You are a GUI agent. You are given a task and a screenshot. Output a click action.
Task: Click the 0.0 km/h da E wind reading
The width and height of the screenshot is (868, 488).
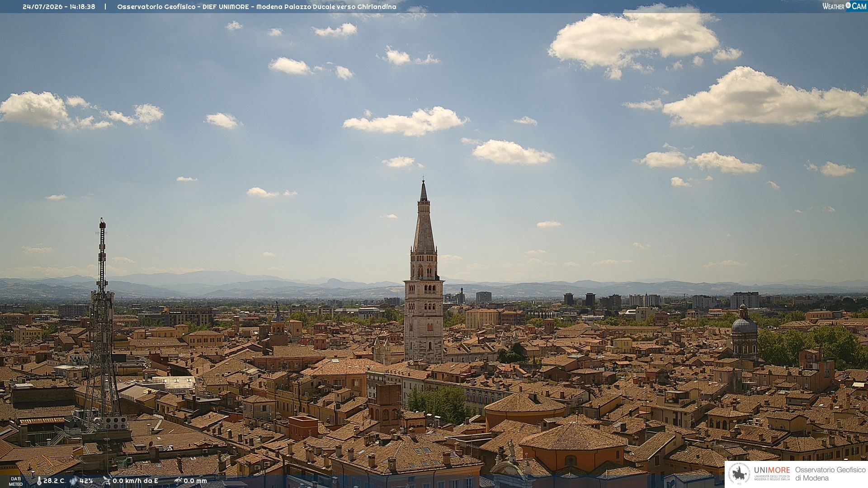pos(135,481)
